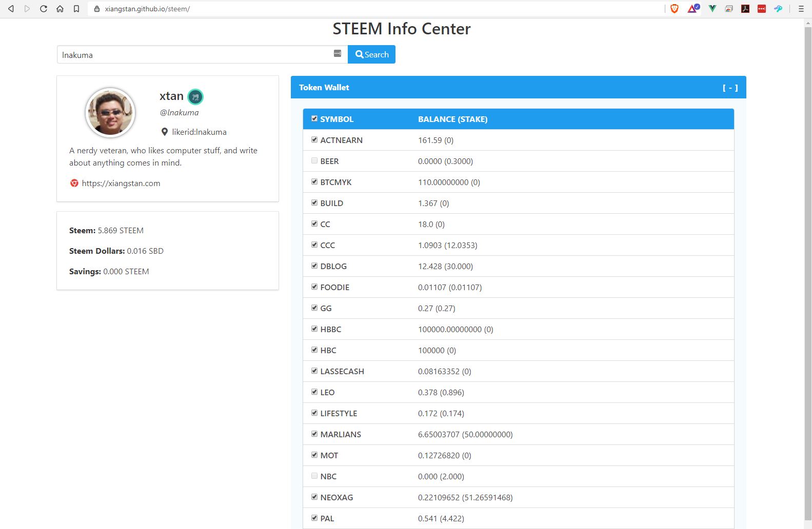
Task: Toggle the GG token checkbox
Action: [x=314, y=308]
